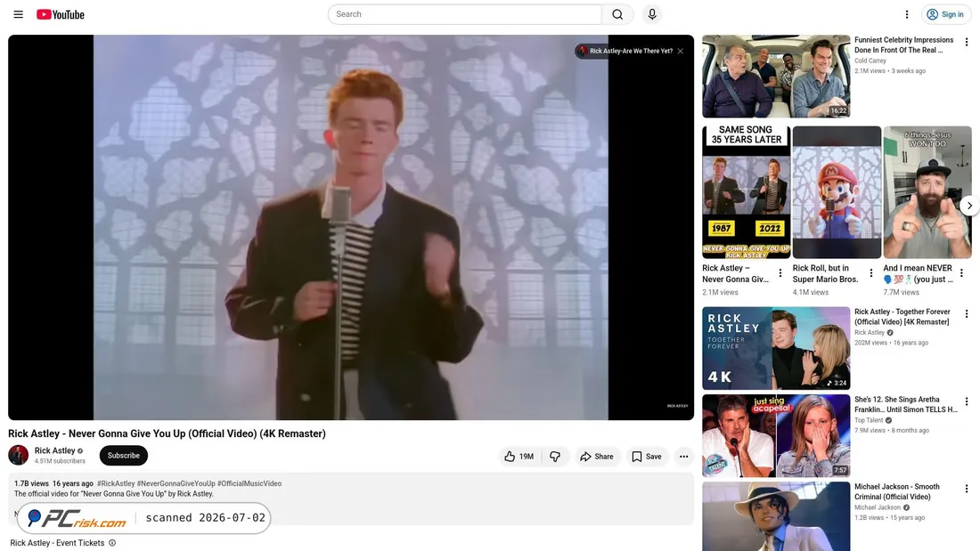Share the video

point(597,457)
